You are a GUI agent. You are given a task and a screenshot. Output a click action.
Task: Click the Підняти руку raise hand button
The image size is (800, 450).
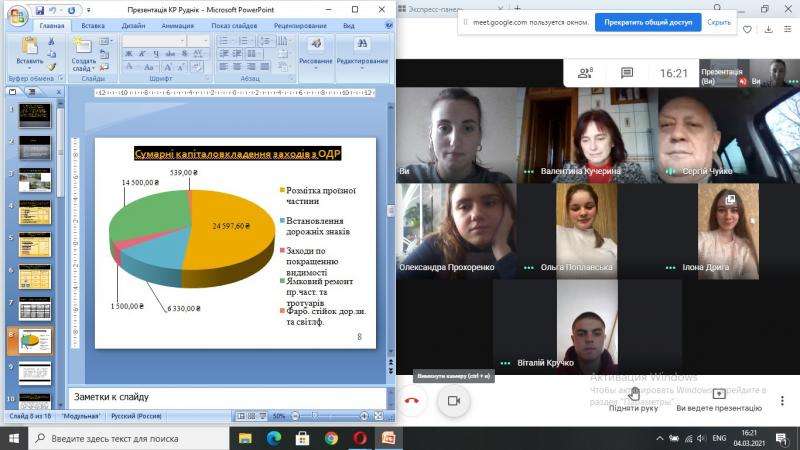click(633, 396)
